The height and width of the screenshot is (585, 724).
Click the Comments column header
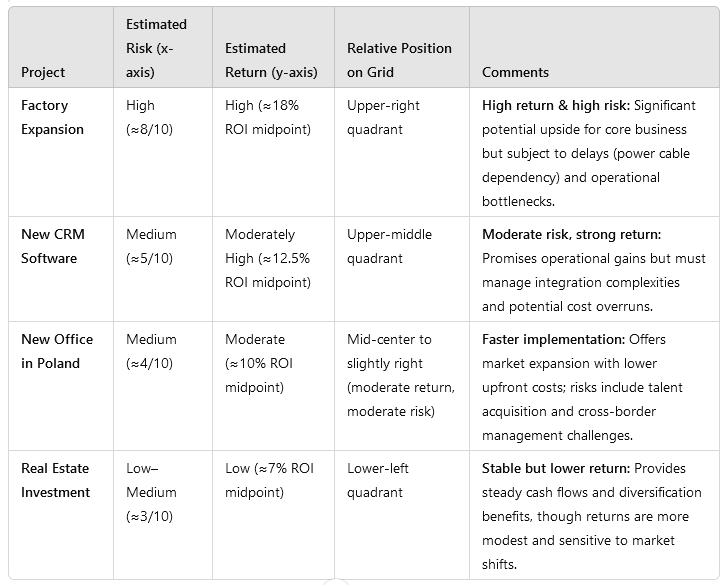point(515,72)
